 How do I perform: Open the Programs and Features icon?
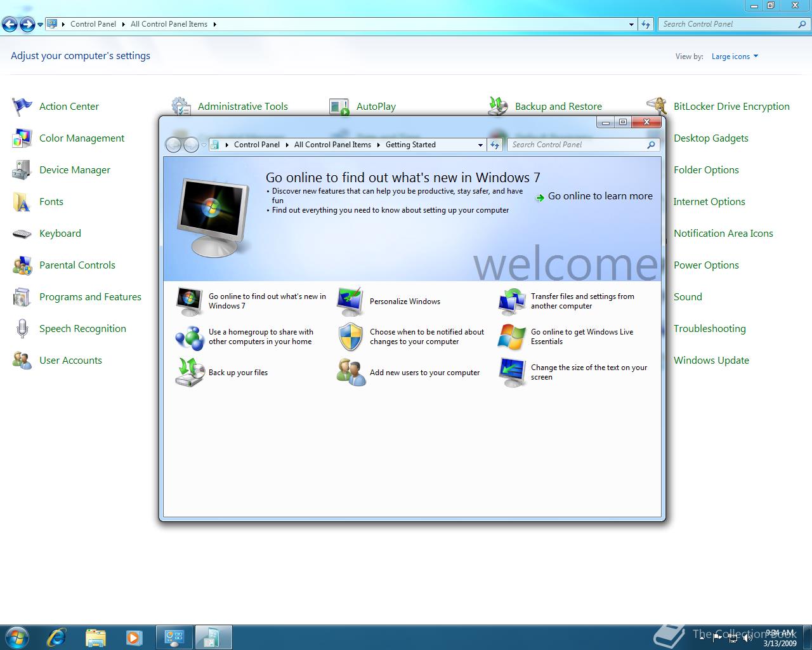[22, 297]
